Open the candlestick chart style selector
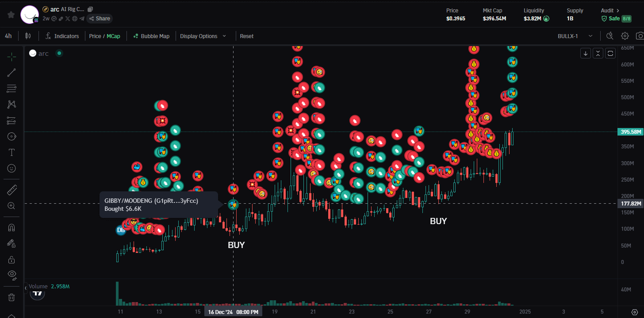The image size is (644, 318). (x=28, y=36)
